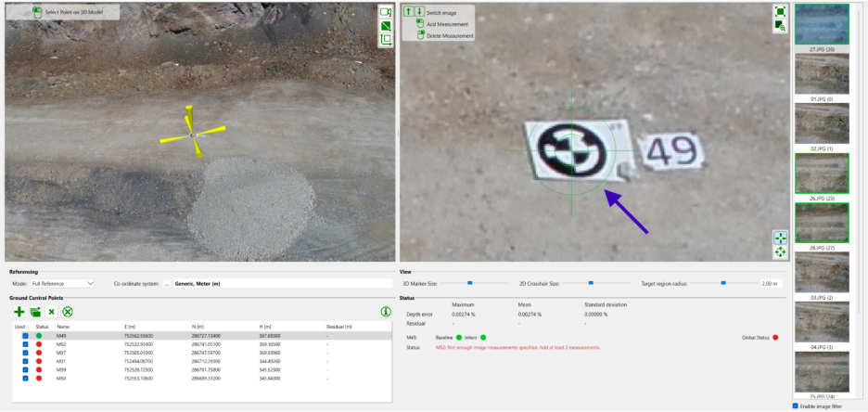Click the Target region radius value field
This screenshot has height=412, width=868.
[x=769, y=283]
